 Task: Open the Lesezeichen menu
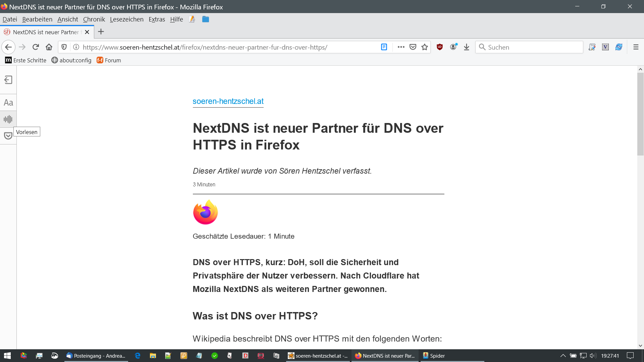tap(126, 19)
